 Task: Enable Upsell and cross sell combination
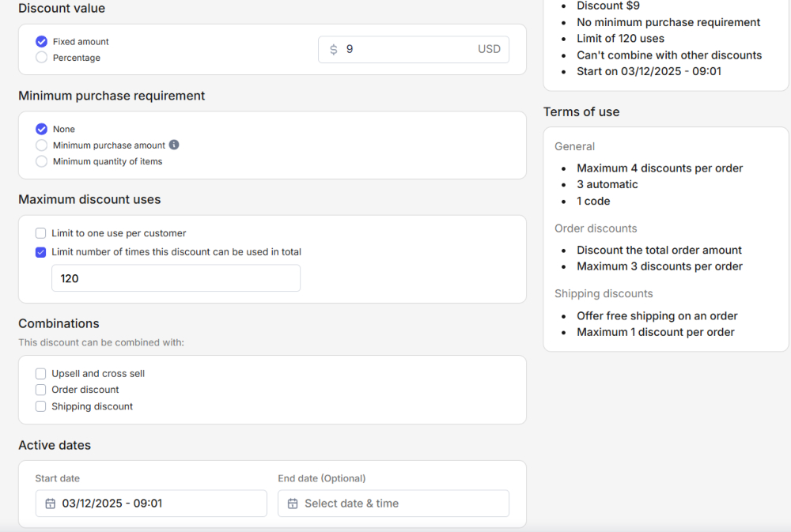41,373
